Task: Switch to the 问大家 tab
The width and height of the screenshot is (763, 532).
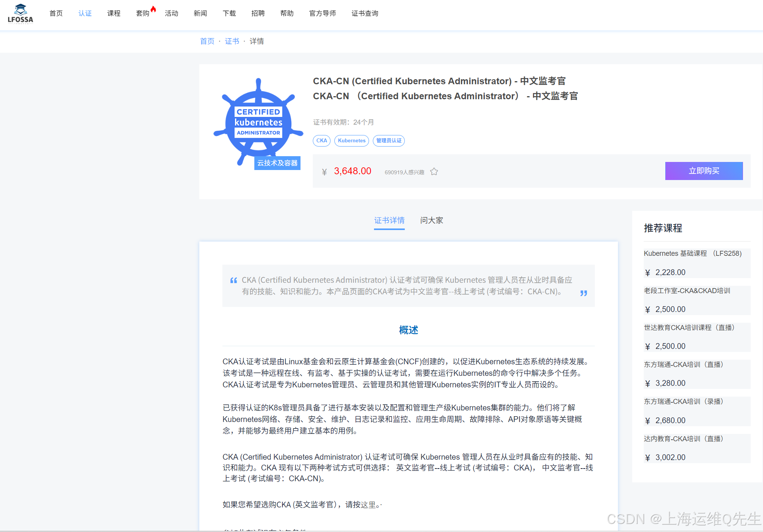Action: click(432, 220)
